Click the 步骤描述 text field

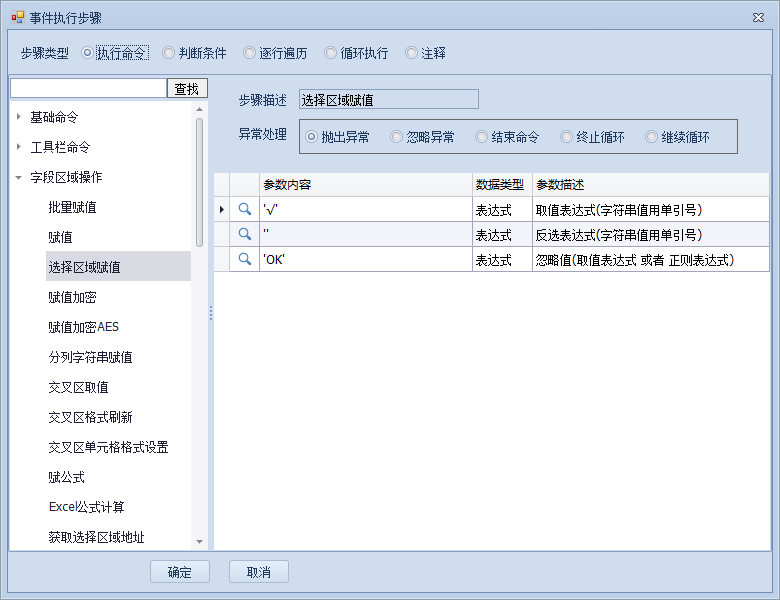coord(389,99)
